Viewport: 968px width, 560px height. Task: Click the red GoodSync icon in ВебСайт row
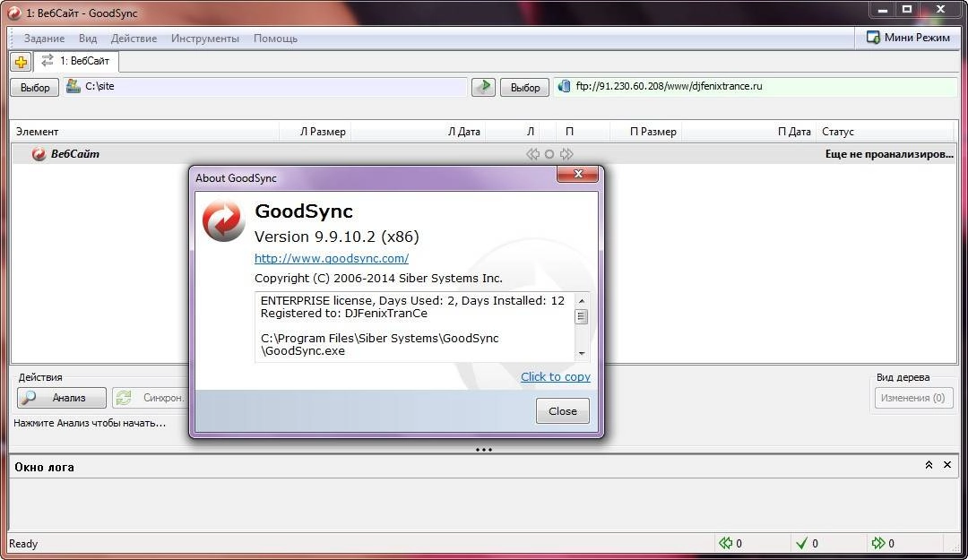click(x=39, y=154)
